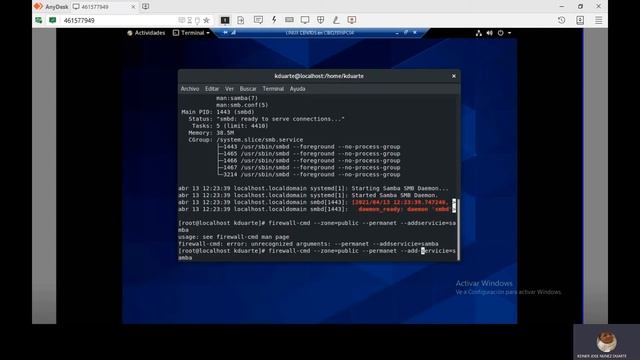This screenshot has height=360, width=640.
Task: Click the AnyDesk logo icon
Action: tap(38, 6)
